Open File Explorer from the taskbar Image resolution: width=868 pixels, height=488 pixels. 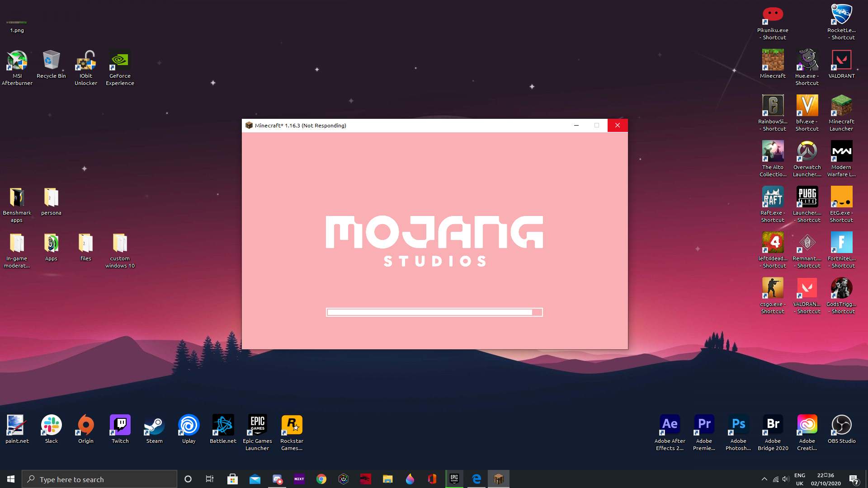tap(388, 479)
